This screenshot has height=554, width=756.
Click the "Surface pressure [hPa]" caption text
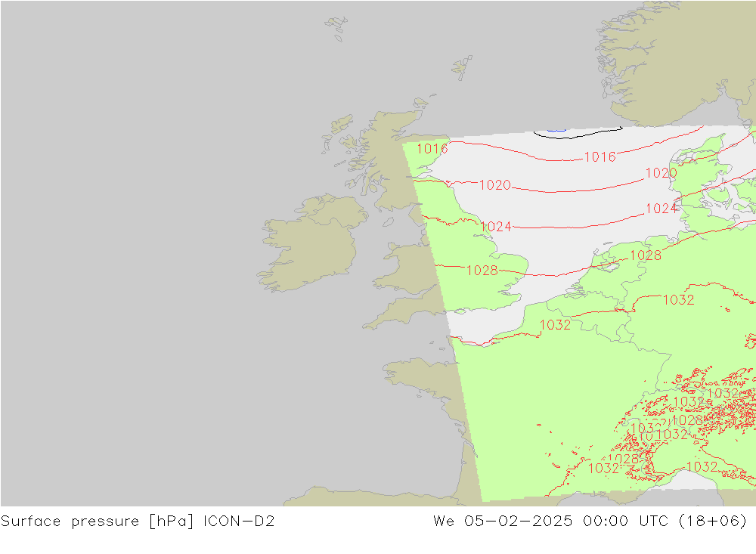[98, 522]
